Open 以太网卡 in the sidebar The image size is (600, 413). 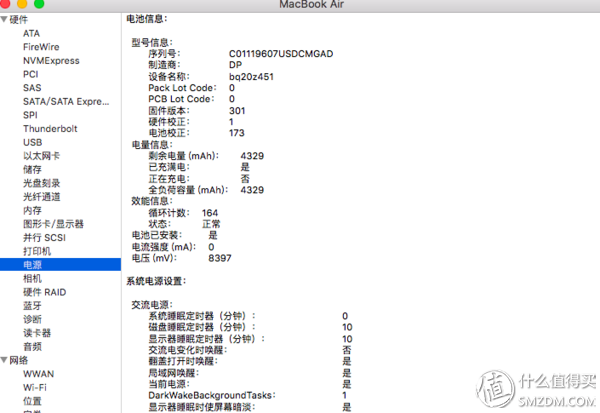click(41, 156)
